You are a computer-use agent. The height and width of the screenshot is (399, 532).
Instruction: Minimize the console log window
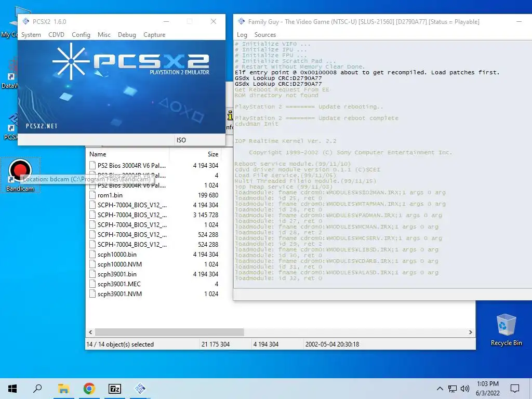click(x=519, y=21)
